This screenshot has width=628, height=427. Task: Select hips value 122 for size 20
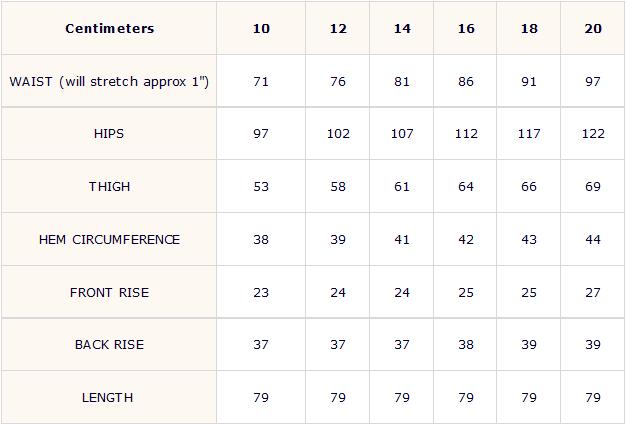(x=593, y=134)
